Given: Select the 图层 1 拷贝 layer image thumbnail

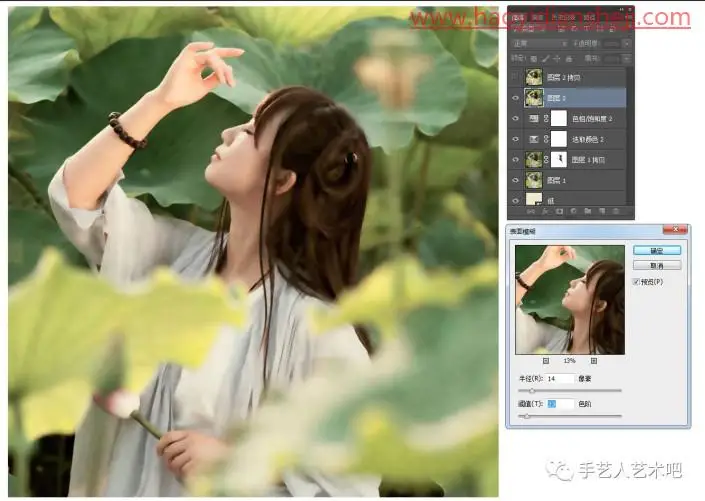Looking at the screenshot, I should [534, 160].
